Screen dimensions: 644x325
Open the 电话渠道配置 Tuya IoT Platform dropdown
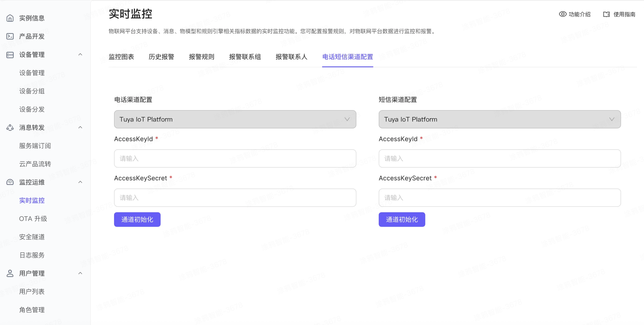click(x=235, y=119)
